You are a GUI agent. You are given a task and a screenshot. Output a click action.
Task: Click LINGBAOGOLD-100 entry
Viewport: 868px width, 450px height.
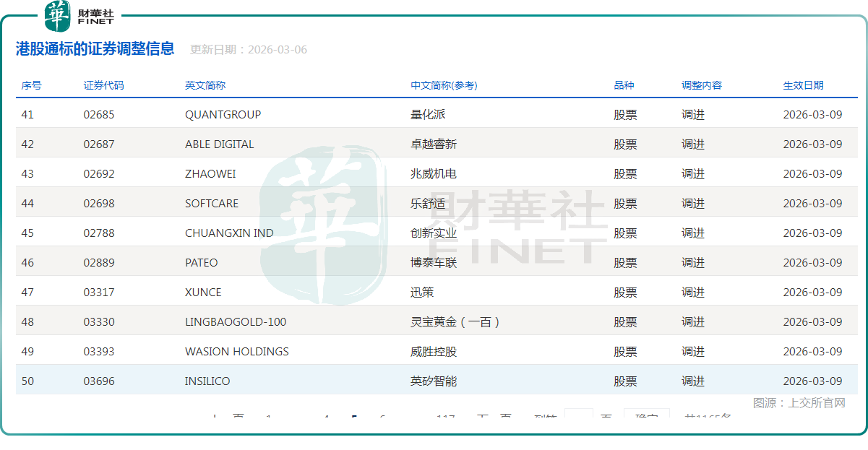point(236,322)
